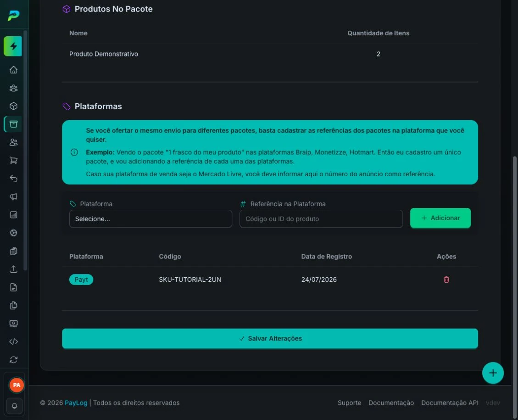Open the Plataforma Selecione dropdown
Image resolution: width=518 pixels, height=420 pixels.
point(150,219)
